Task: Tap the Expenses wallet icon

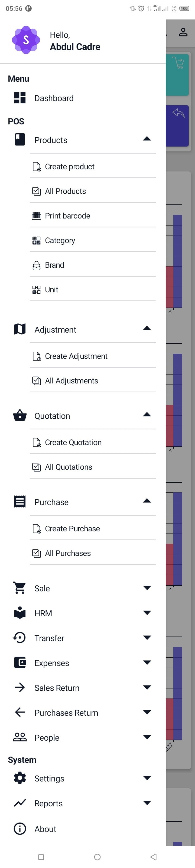Action: pyautogui.click(x=20, y=663)
